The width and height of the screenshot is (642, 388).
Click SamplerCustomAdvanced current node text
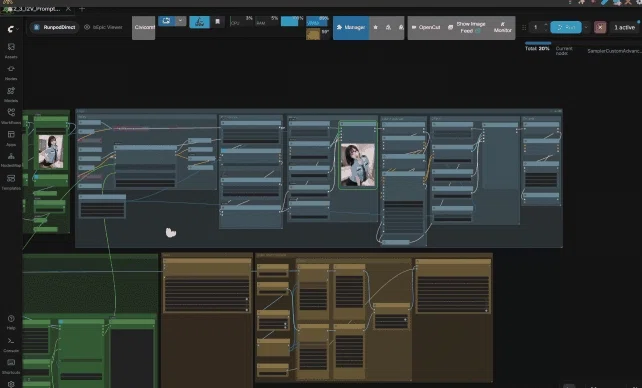[x=614, y=51]
